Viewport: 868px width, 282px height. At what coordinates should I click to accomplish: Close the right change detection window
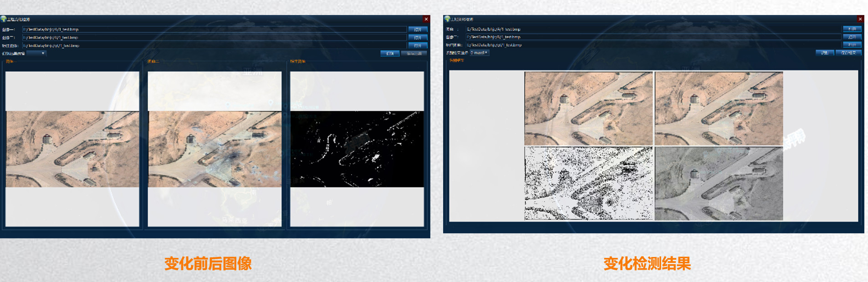(x=860, y=19)
